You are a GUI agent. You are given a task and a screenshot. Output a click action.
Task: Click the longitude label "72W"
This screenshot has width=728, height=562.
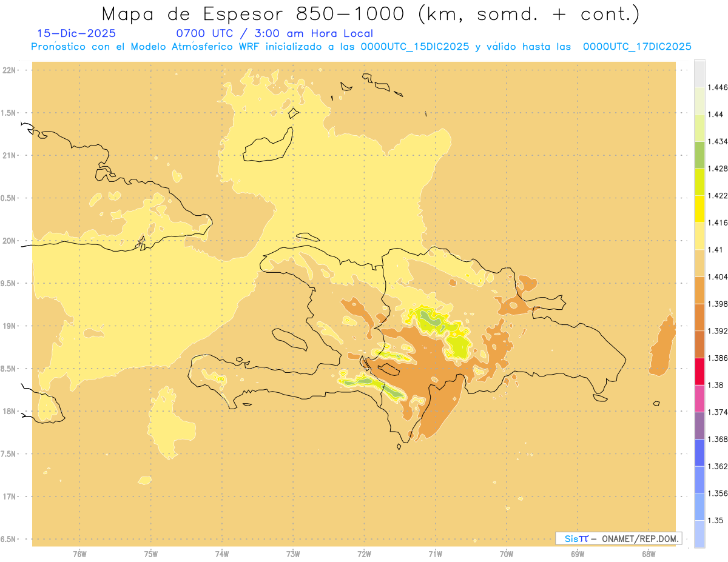tap(365, 554)
